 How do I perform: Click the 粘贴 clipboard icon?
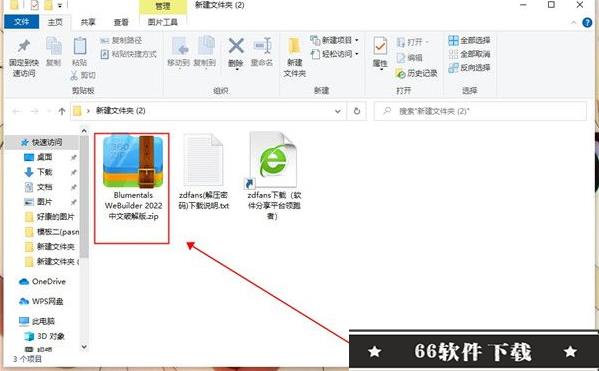[x=79, y=46]
